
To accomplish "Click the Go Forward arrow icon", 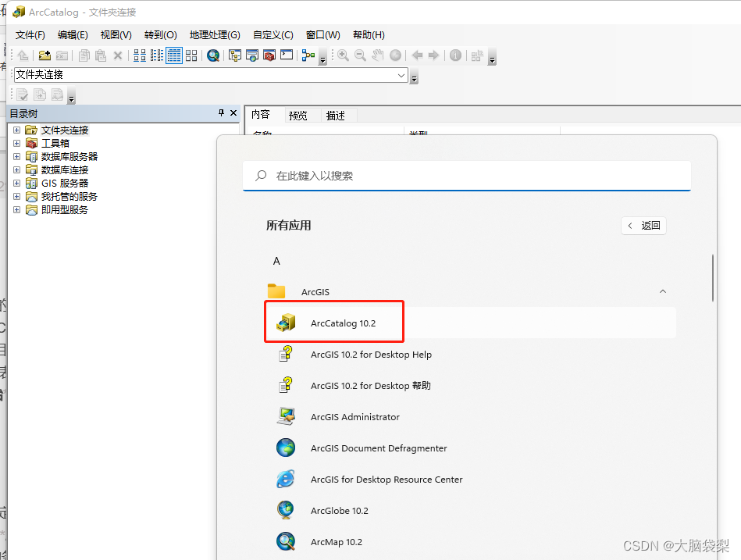I will coord(434,55).
